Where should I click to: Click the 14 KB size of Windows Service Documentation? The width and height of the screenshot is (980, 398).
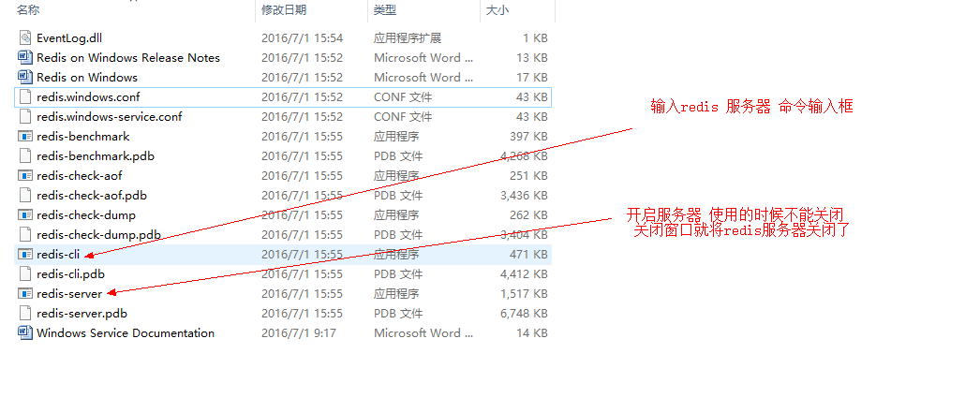point(532,333)
